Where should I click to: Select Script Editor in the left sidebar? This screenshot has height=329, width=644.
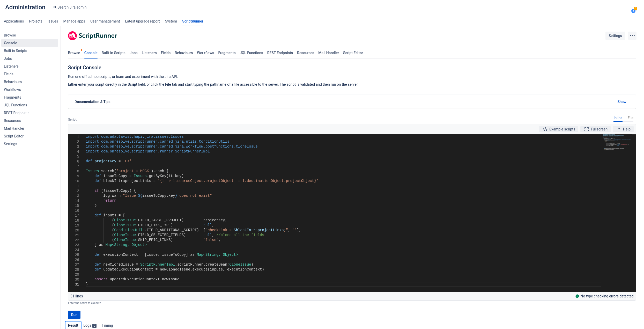click(x=14, y=136)
